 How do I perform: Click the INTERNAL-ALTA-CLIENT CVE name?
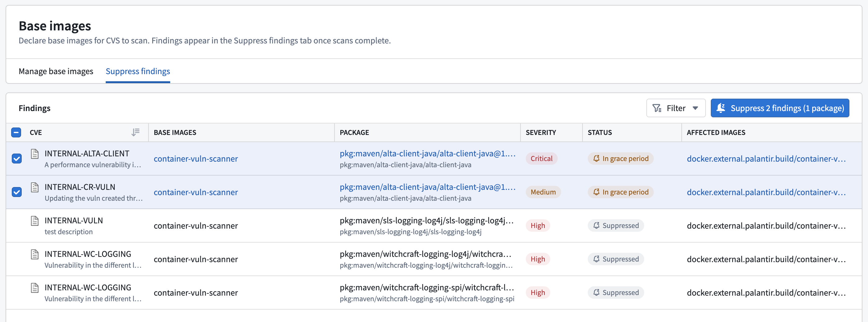point(87,154)
